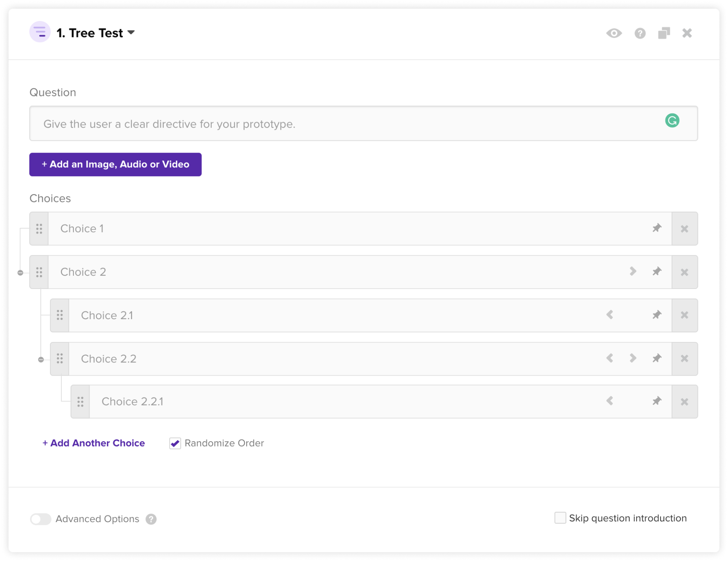The width and height of the screenshot is (728, 561).
Task: Collapse the Choice 2.2 tree node
Action: point(41,359)
